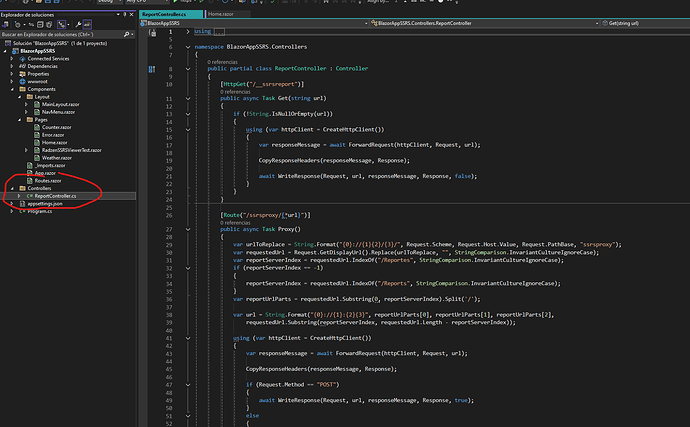Select the Solución 'BlazorAppSSRS' root node

point(60,43)
